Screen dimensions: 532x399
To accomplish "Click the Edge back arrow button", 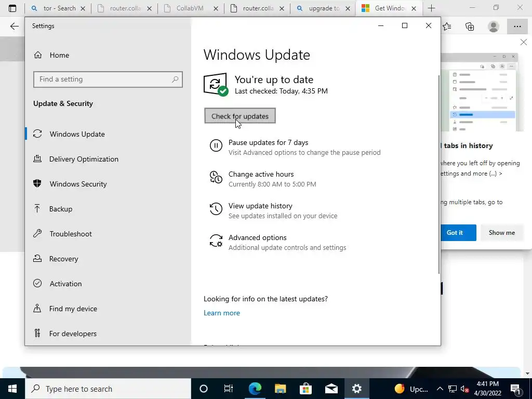I will pos(14,26).
